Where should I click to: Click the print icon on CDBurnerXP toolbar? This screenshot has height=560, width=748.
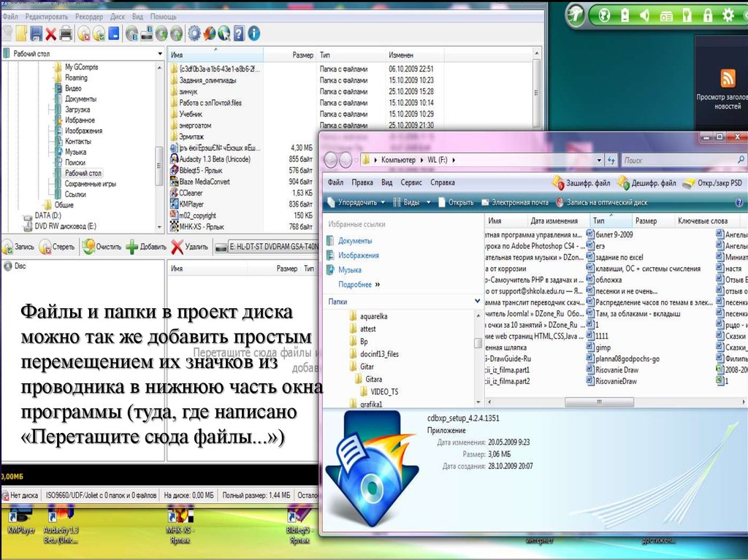[66, 34]
